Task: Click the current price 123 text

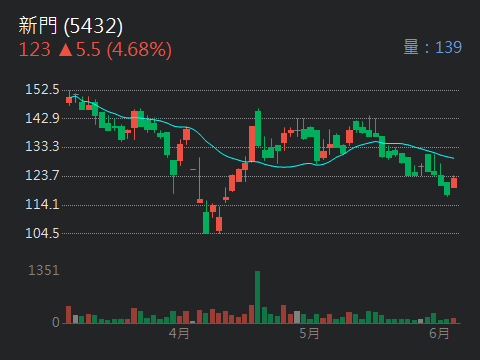Action: 35,49
